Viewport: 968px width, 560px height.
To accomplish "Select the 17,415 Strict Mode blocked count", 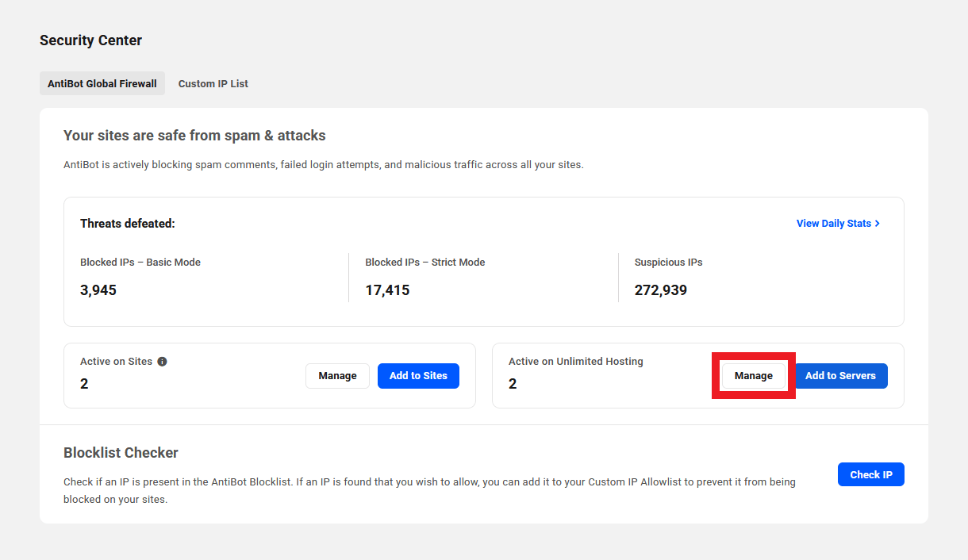I will [387, 290].
